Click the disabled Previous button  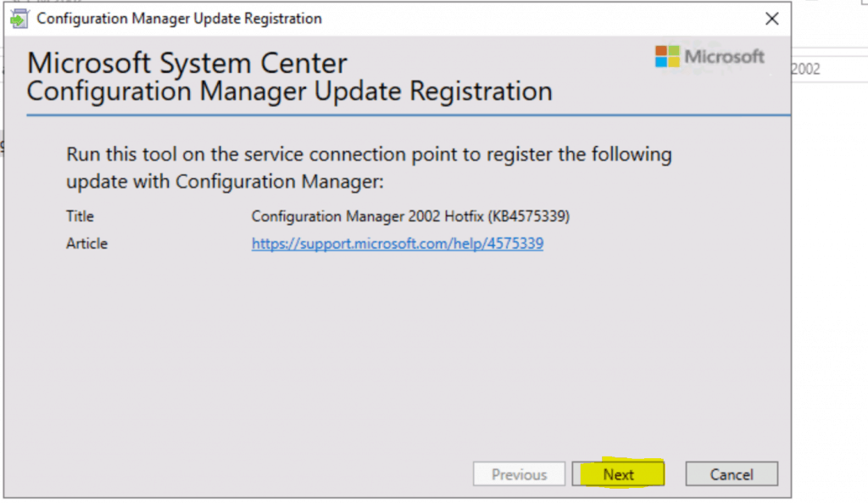[519, 474]
